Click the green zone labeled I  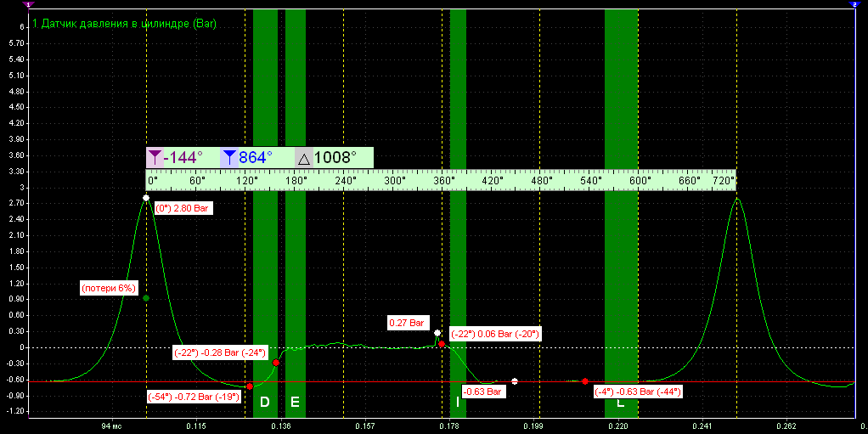pyautogui.click(x=458, y=214)
